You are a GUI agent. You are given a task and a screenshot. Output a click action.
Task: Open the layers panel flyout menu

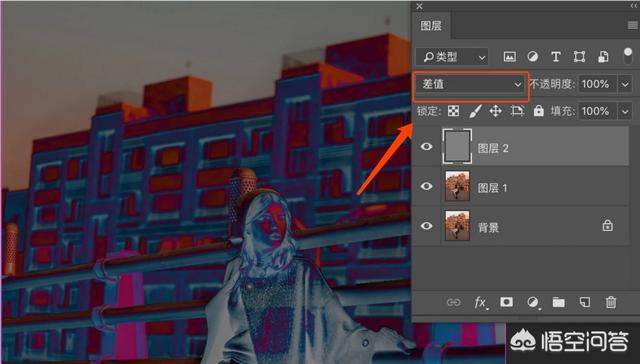[633, 26]
